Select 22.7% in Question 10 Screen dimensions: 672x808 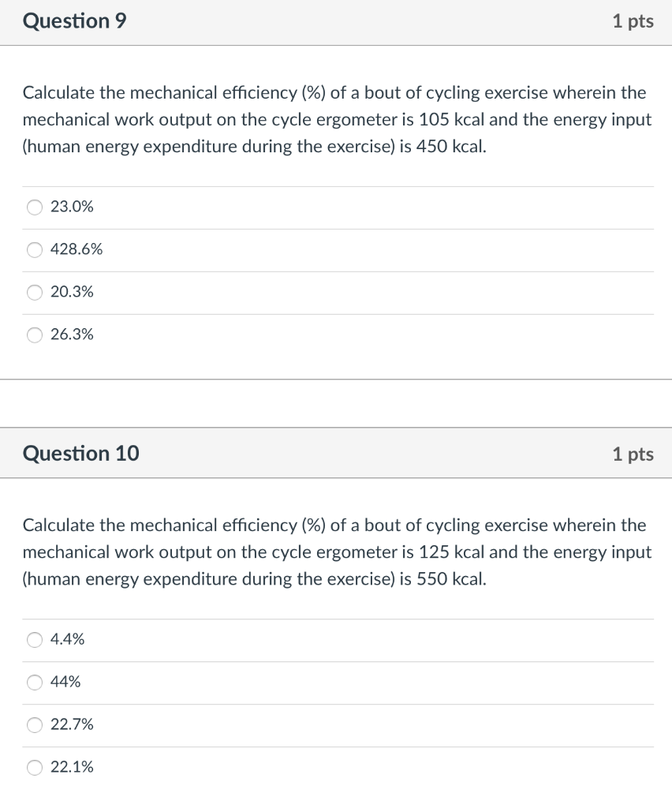click(x=34, y=725)
